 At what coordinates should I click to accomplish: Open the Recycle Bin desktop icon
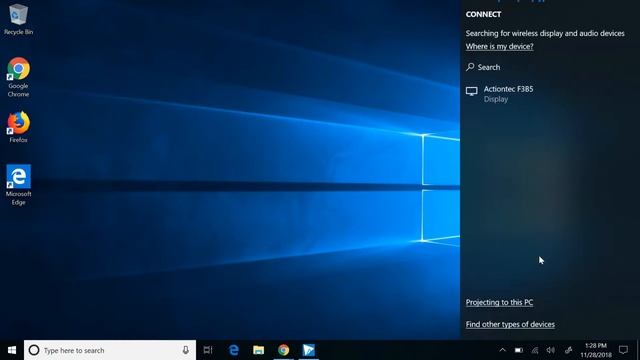click(18, 19)
